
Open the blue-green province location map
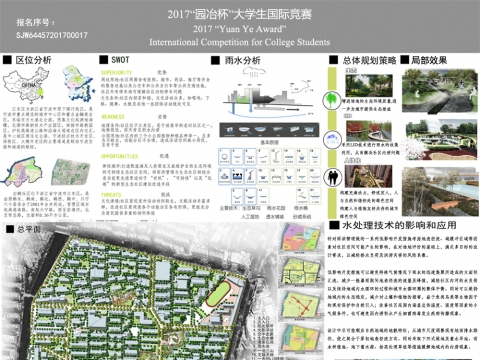coord(78,83)
